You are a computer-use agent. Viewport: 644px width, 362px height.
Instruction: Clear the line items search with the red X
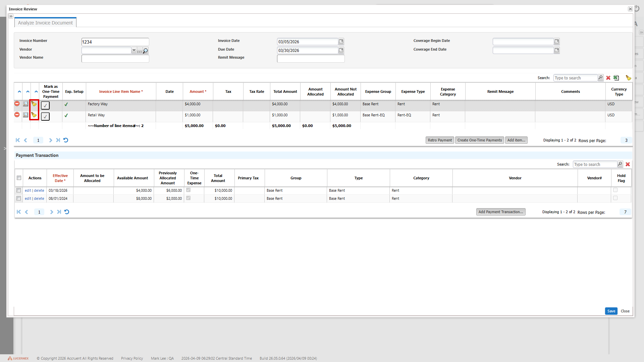click(608, 78)
